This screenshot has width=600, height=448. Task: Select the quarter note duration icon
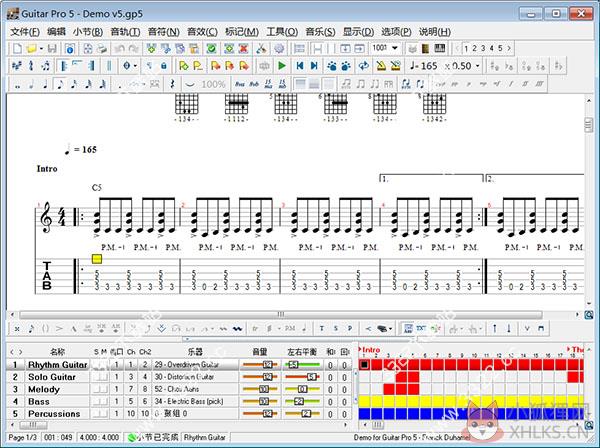pyautogui.click(x=46, y=85)
